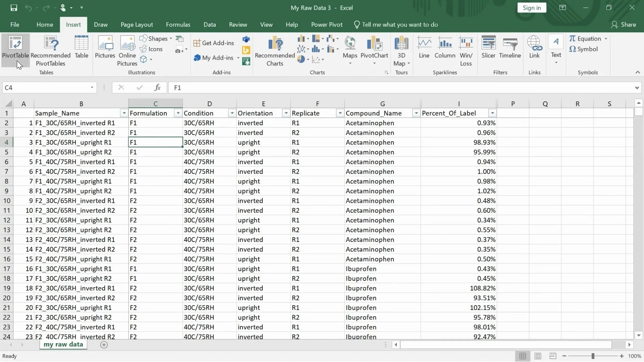The image size is (644, 362).
Task: Insert a PivotTable
Action: tap(15, 49)
